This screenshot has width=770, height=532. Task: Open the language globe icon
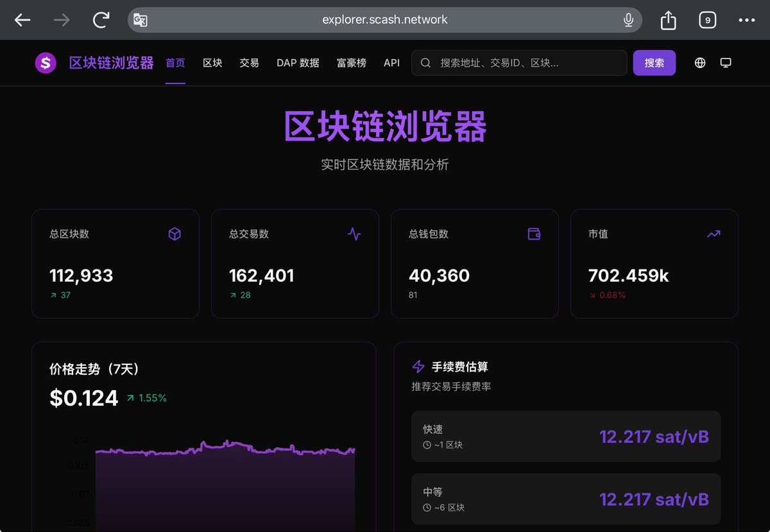700,63
